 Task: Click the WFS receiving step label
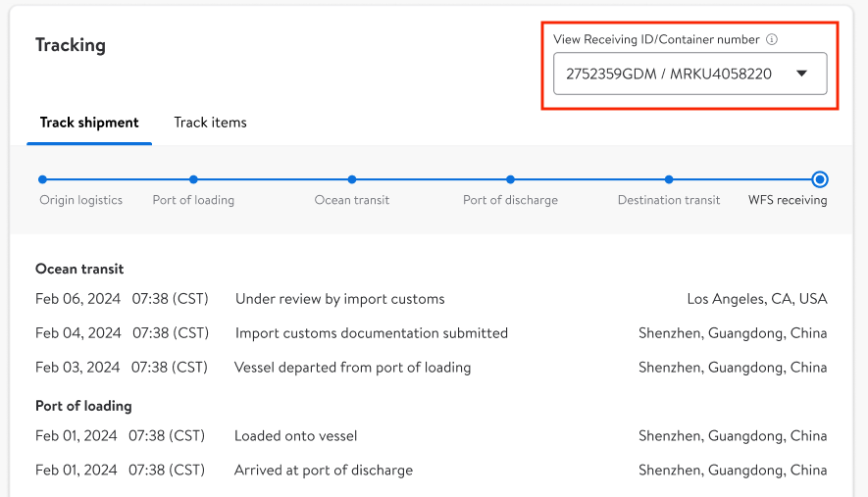tap(788, 200)
